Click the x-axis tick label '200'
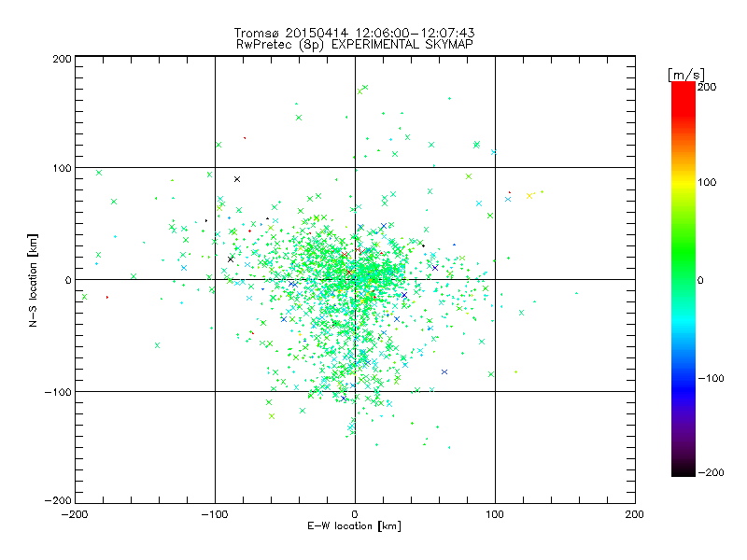Viewport: 747px width, 560px height. pos(635,514)
